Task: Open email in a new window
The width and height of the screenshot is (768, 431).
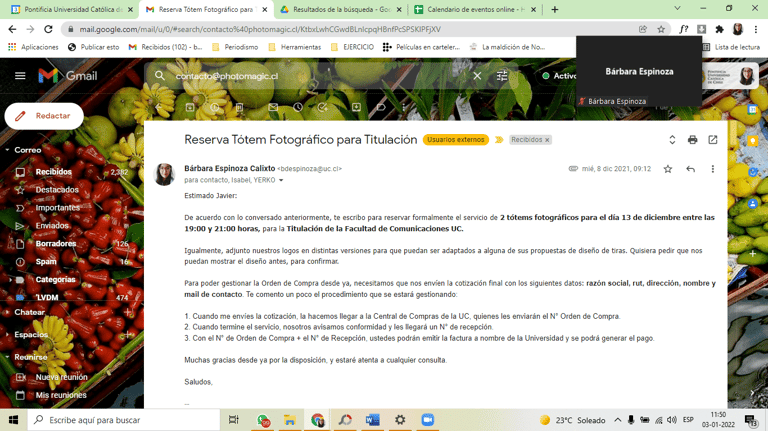Action: (x=713, y=140)
